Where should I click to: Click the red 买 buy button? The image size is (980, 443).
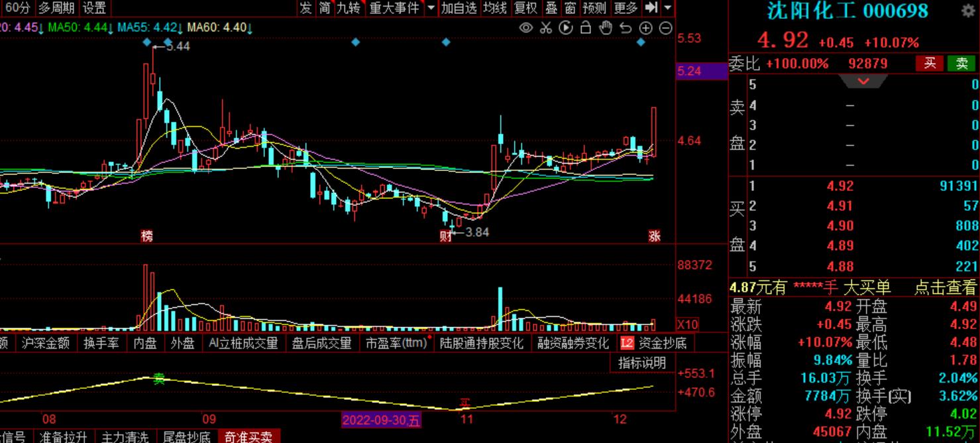[930, 63]
